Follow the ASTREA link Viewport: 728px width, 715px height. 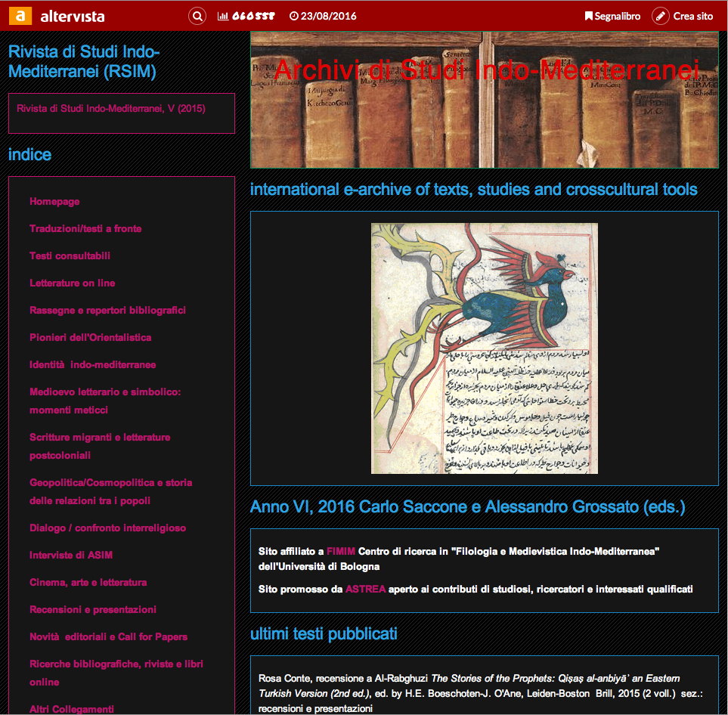[365, 590]
